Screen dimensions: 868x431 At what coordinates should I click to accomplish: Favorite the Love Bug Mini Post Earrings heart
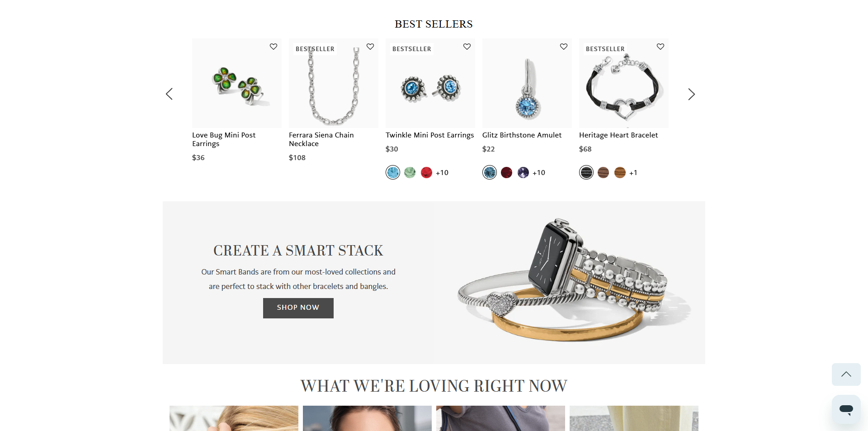coord(274,47)
